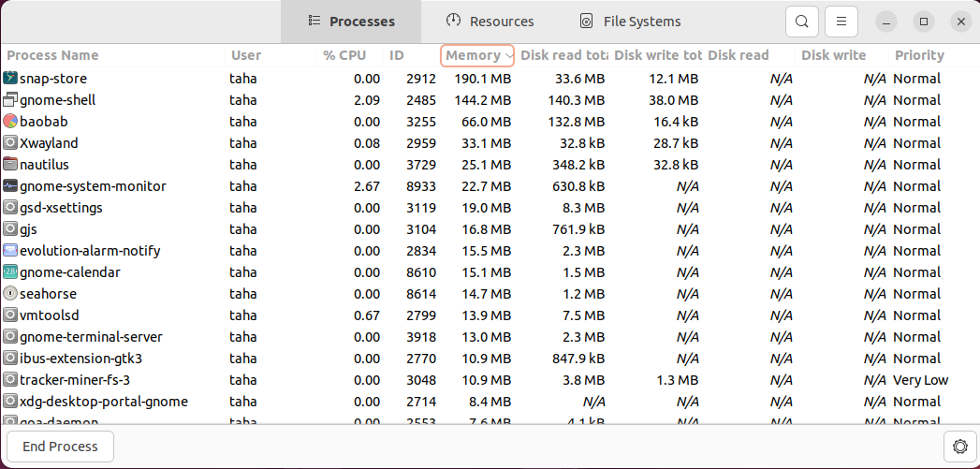
Task: Click the nautilus folder icon
Action: [10, 165]
